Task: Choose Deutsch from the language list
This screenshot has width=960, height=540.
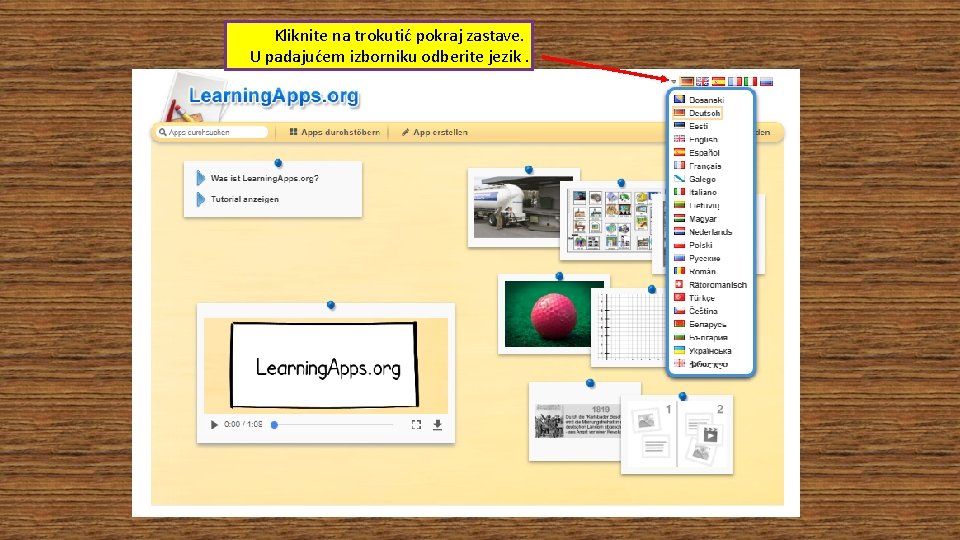Action: coord(697,113)
